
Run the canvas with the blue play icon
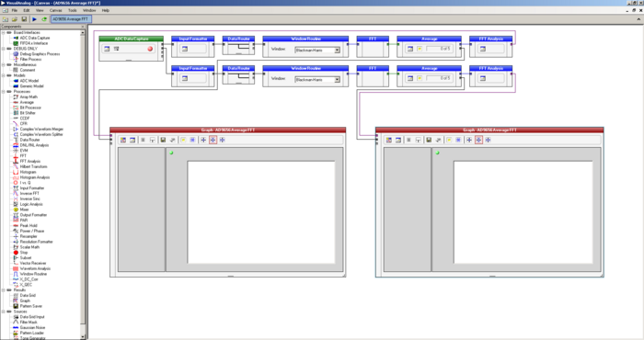35,19
